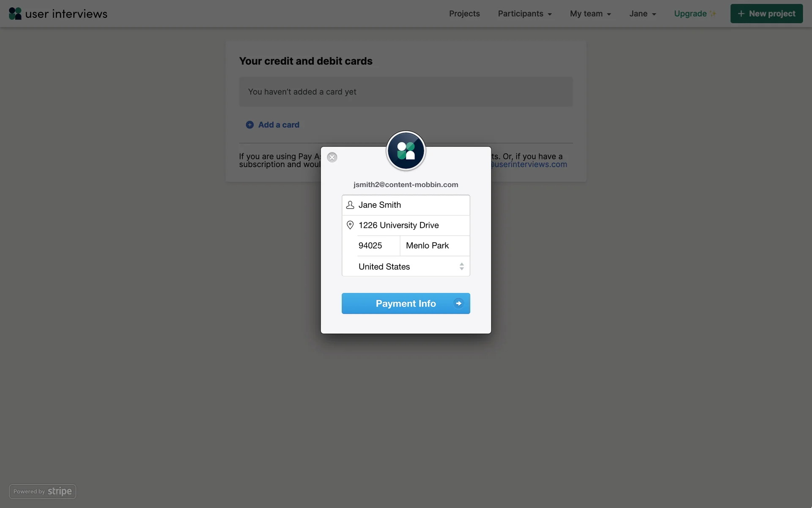Go to the Projects page
Screen dimensions: 812x508
tap(464, 14)
